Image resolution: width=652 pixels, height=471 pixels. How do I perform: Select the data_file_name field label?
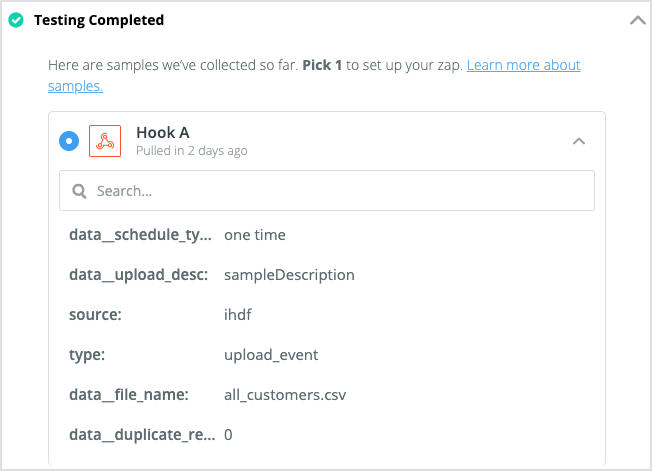point(129,395)
